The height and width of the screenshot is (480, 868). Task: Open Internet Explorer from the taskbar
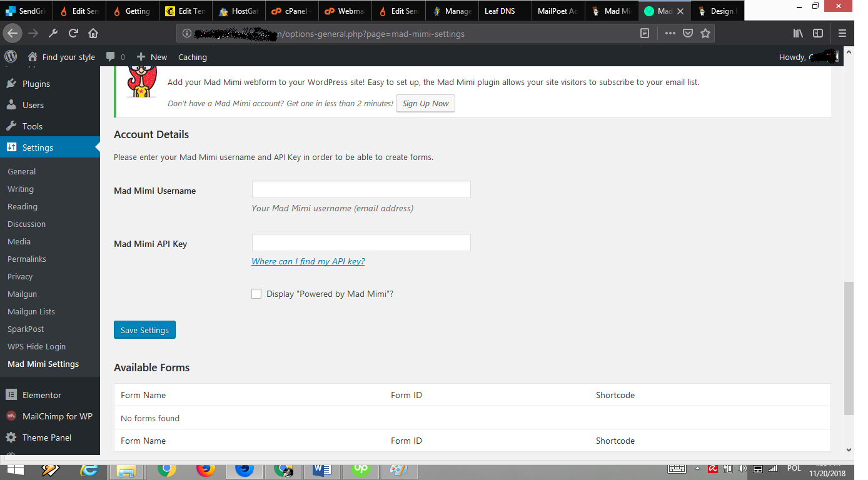[90, 470]
